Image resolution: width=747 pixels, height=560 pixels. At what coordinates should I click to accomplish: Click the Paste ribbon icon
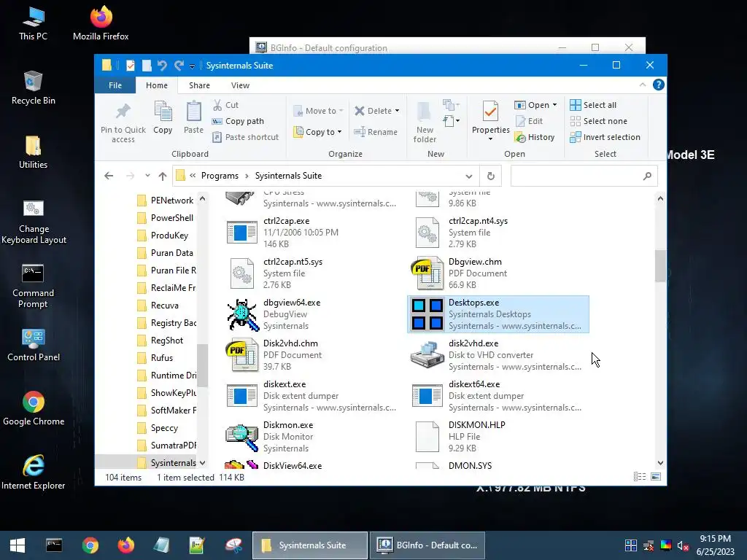point(193,112)
